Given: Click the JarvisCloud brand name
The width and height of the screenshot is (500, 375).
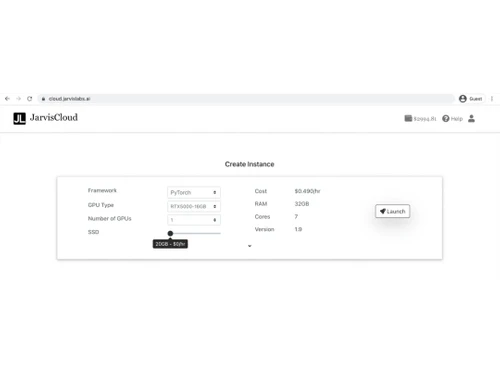Looking at the screenshot, I should (54, 117).
